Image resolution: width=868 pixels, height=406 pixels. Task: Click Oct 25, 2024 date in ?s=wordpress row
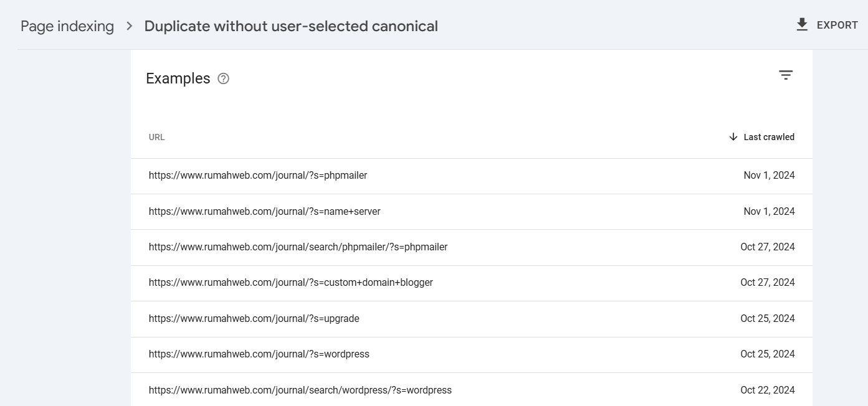click(768, 354)
